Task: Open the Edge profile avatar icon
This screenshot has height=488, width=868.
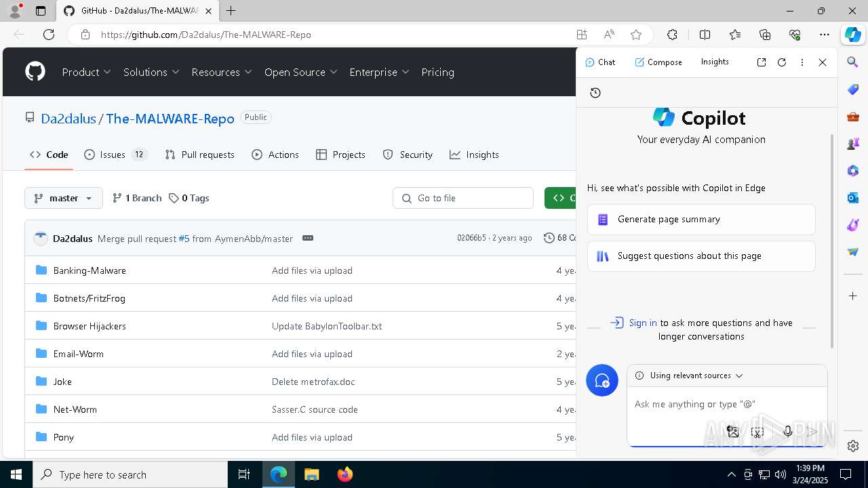Action: (x=15, y=11)
